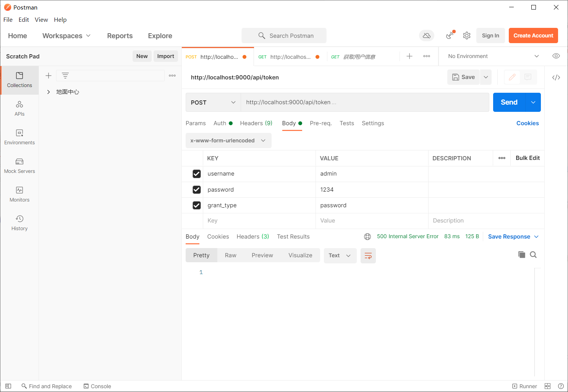This screenshot has height=392, width=568.
Task: Open the View menu
Action: pos(41,20)
